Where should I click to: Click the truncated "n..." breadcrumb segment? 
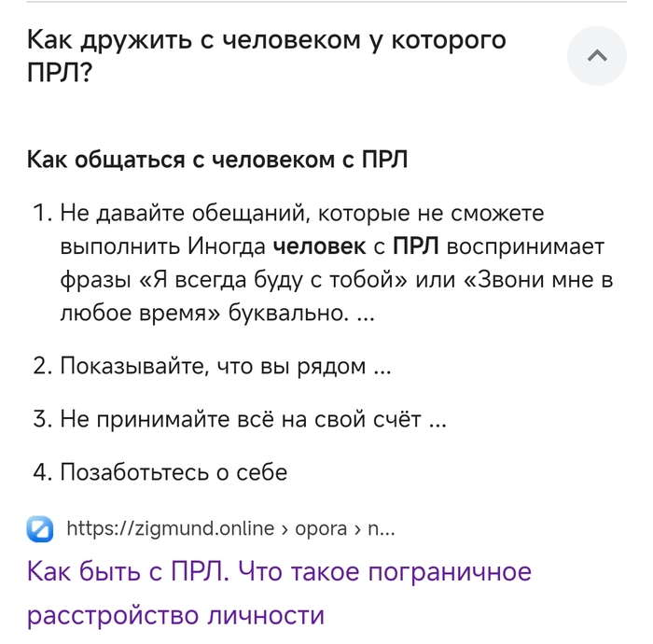point(382,528)
